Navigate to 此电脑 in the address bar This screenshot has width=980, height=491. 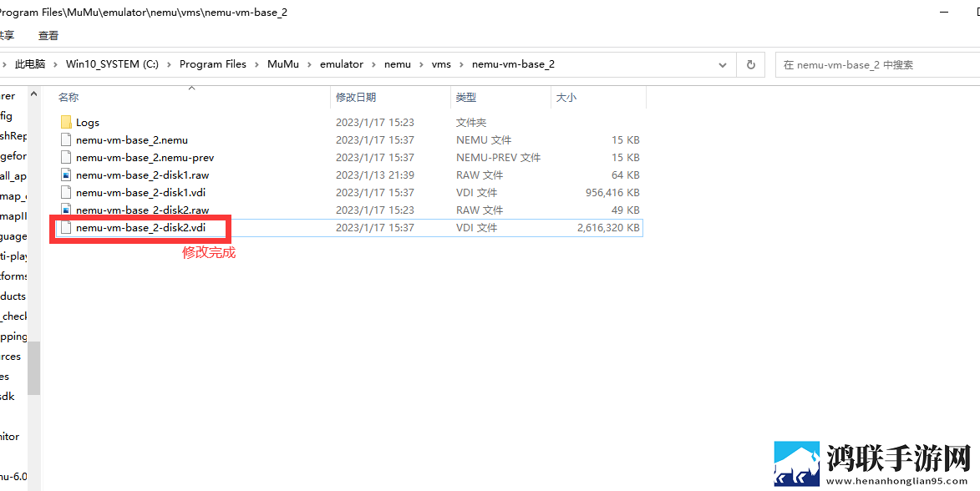(31, 64)
